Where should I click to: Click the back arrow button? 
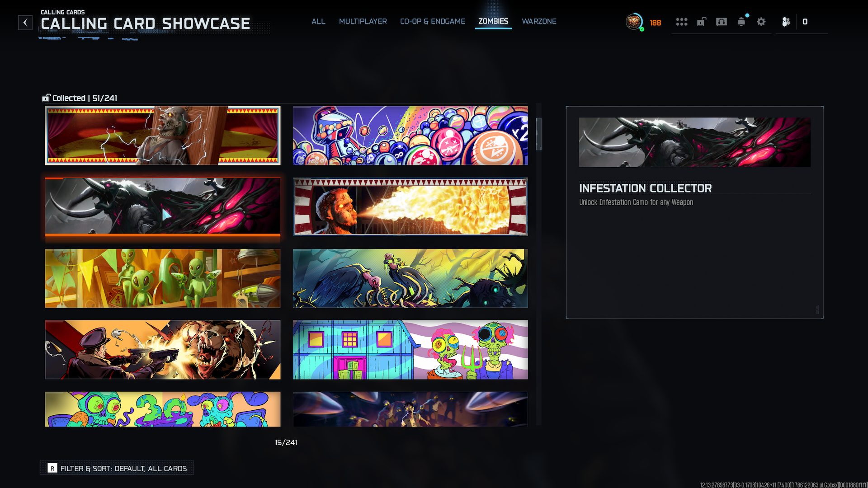coord(25,23)
